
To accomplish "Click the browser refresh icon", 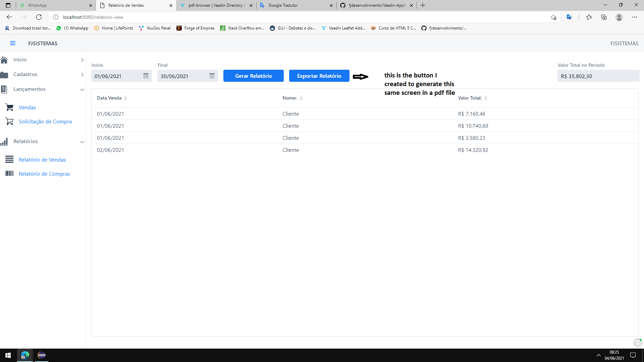I will coord(39,17).
